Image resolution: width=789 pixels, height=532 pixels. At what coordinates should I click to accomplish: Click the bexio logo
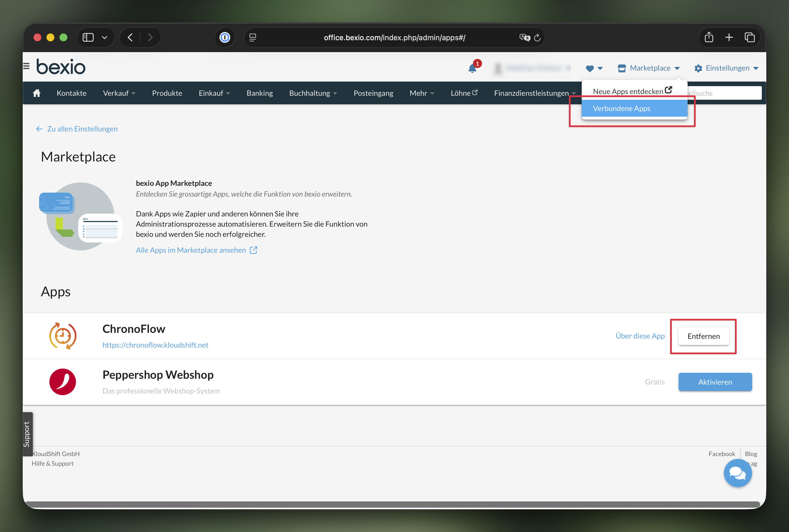[x=61, y=67]
